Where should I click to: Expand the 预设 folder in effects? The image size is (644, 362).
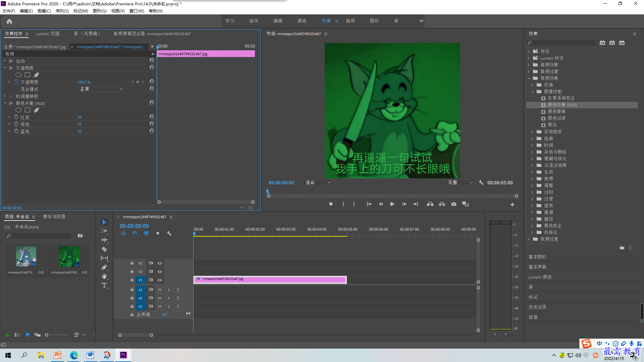pyautogui.click(x=529, y=52)
